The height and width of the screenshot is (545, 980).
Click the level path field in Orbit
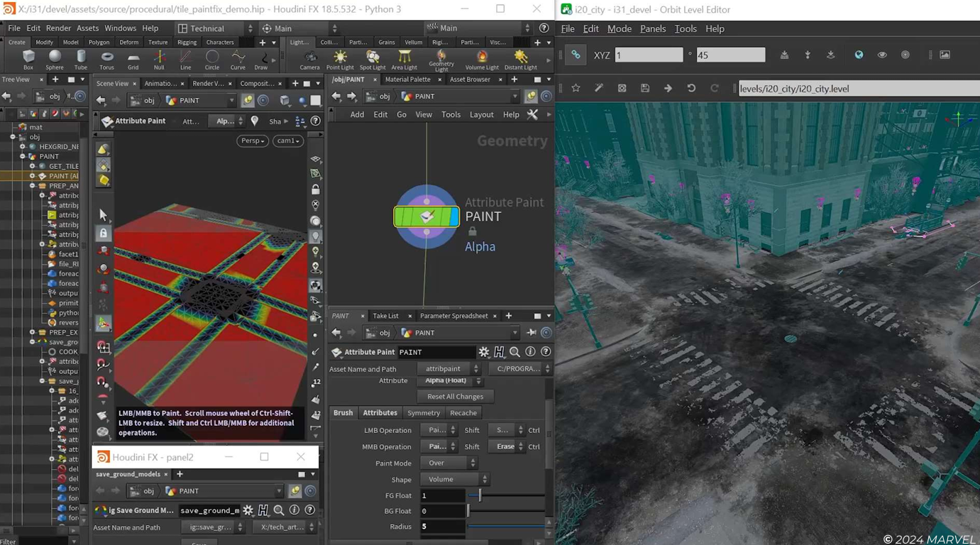pyautogui.click(x=859, y=89)
